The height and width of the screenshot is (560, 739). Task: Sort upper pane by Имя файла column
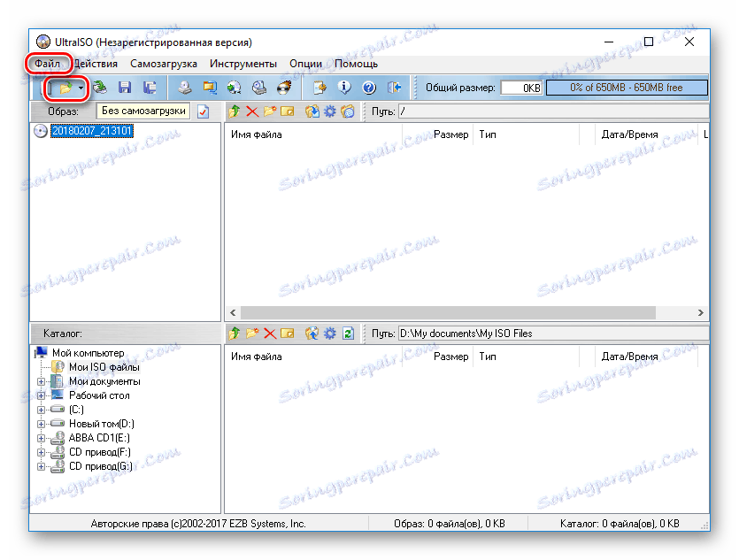[313, 134]
